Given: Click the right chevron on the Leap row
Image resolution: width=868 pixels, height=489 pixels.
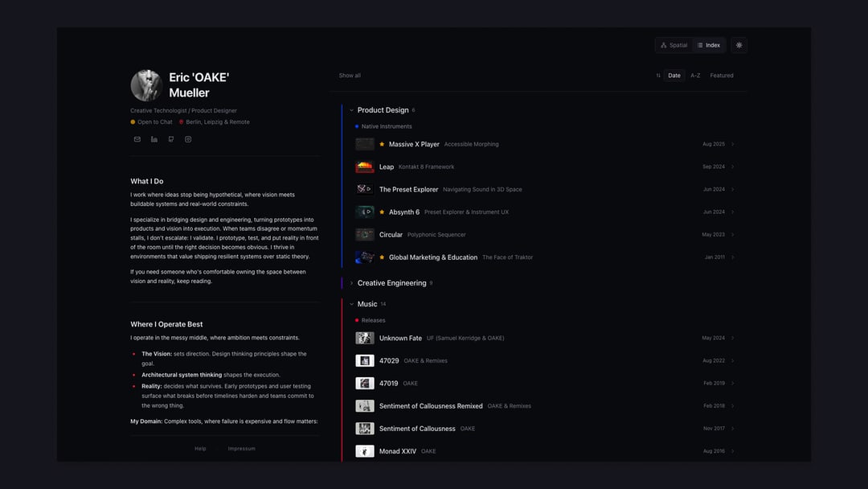Looking at the screenshot, I should 733,167.
